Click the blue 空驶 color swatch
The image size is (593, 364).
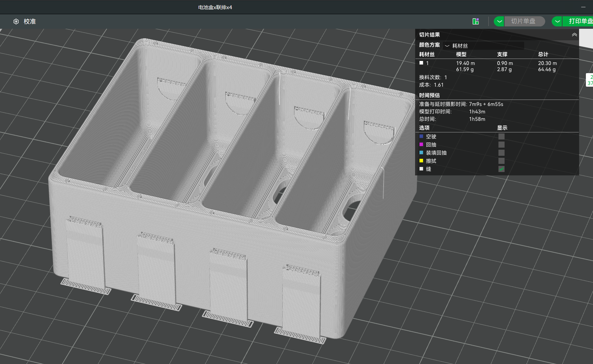[x=421, y=136]
